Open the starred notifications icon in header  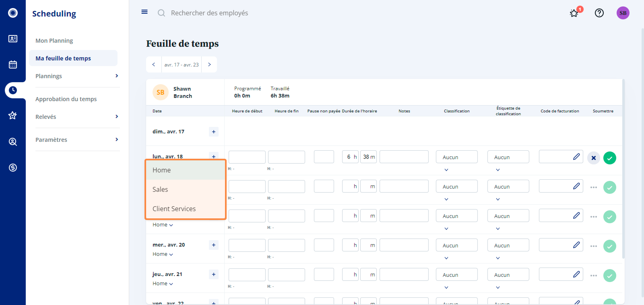[x=574, y=13]
